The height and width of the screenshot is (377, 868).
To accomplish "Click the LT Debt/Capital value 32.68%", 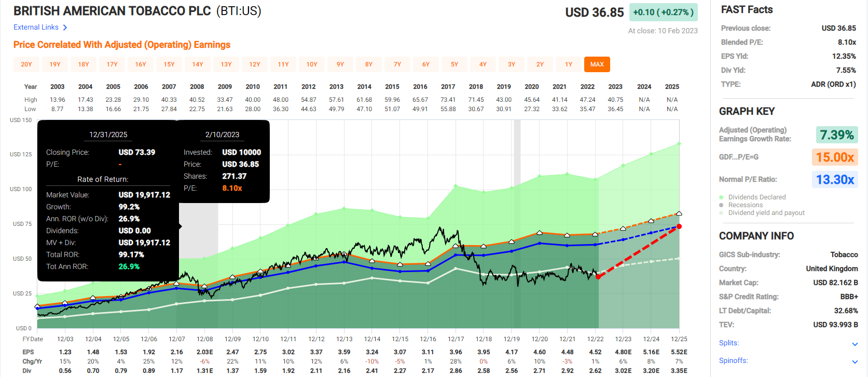I will (846, 311).
